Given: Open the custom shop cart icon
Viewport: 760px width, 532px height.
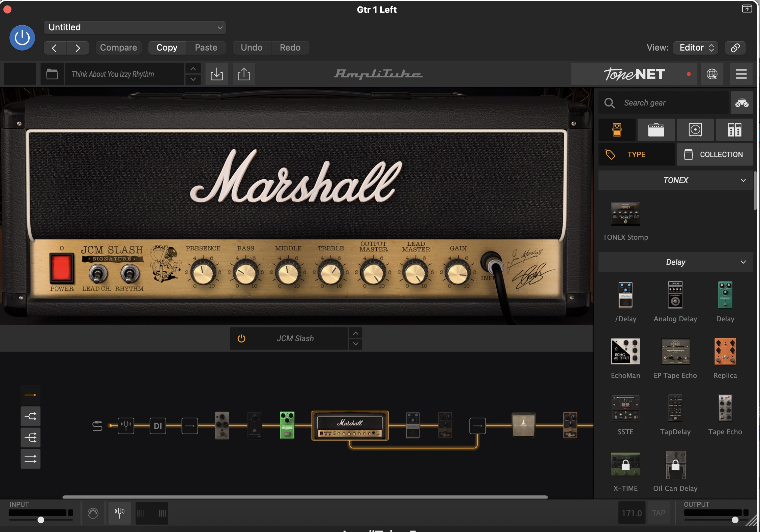Looking at the screenshot, I should click(742, 102).
